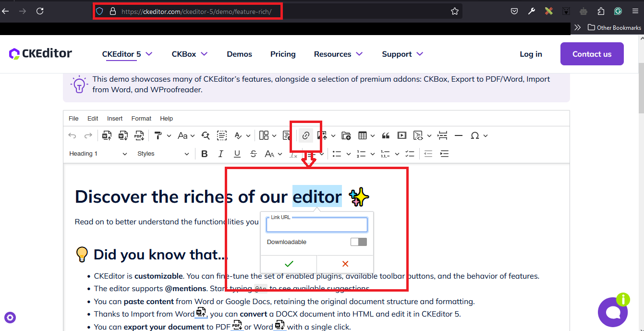Reload the page in the browser
The height and width of the screenshot is (331, 644).
click(x=40, y=11)
